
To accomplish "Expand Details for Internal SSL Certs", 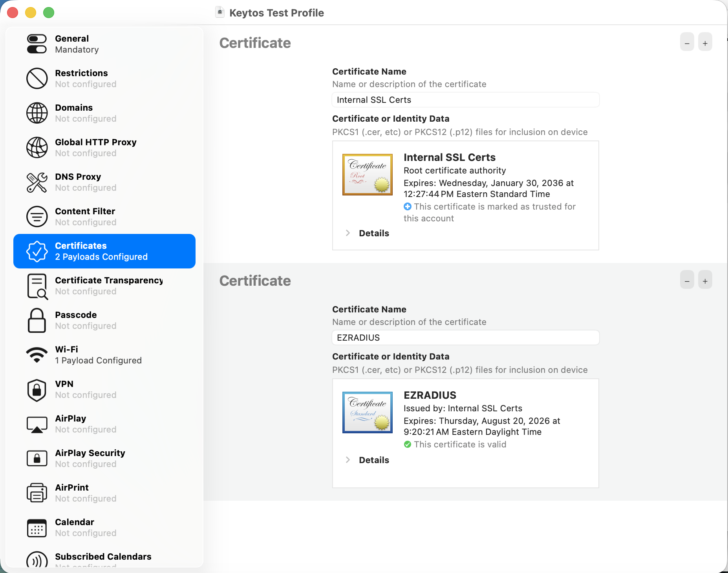I will (348, 233).
